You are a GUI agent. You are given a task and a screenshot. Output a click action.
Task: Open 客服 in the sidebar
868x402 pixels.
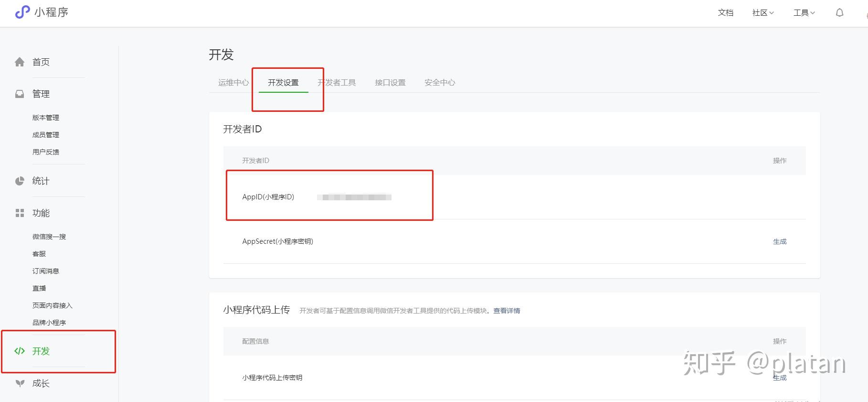[39, 254]
